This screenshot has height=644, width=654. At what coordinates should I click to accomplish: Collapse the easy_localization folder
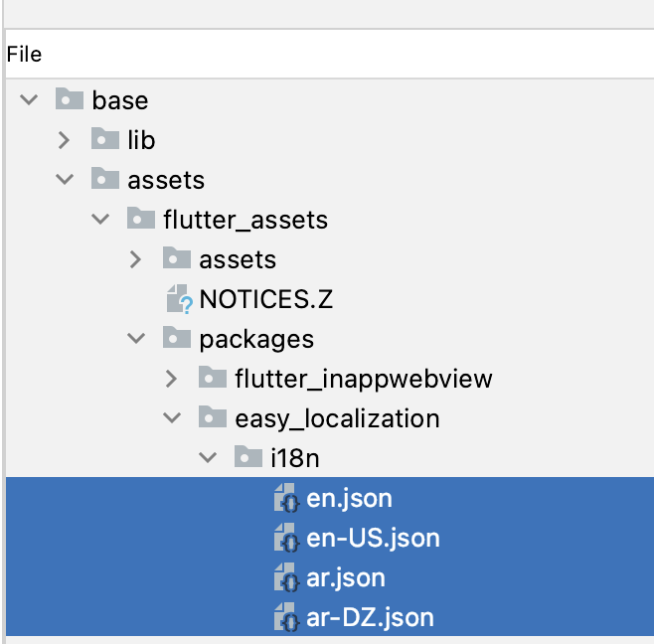pyautogui.click(x=172, y=417)
